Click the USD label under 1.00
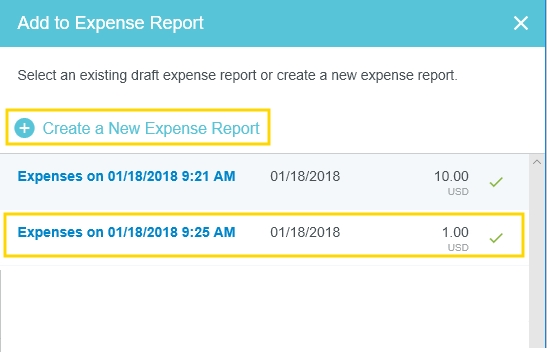 coord(458,247)
